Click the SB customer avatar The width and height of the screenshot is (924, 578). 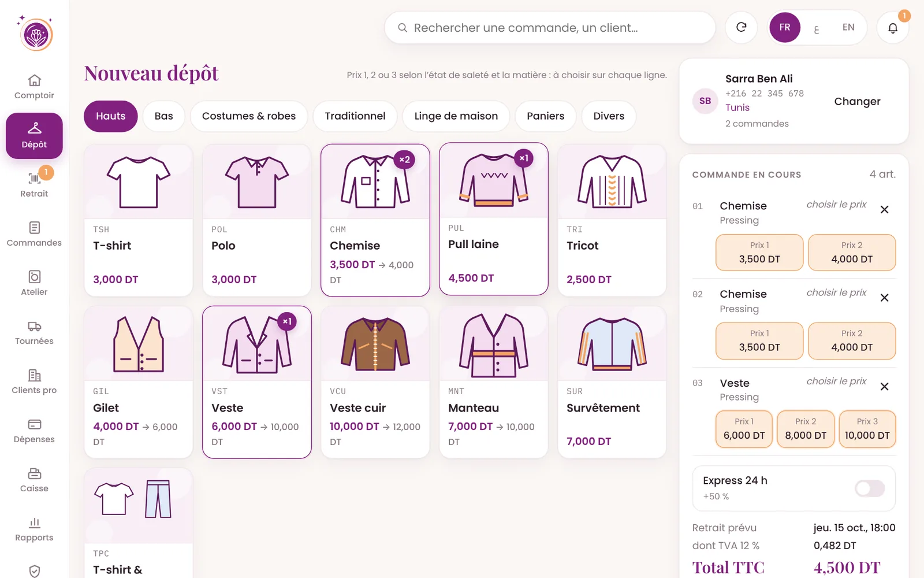pyautogui.click(x=705, y=101)
